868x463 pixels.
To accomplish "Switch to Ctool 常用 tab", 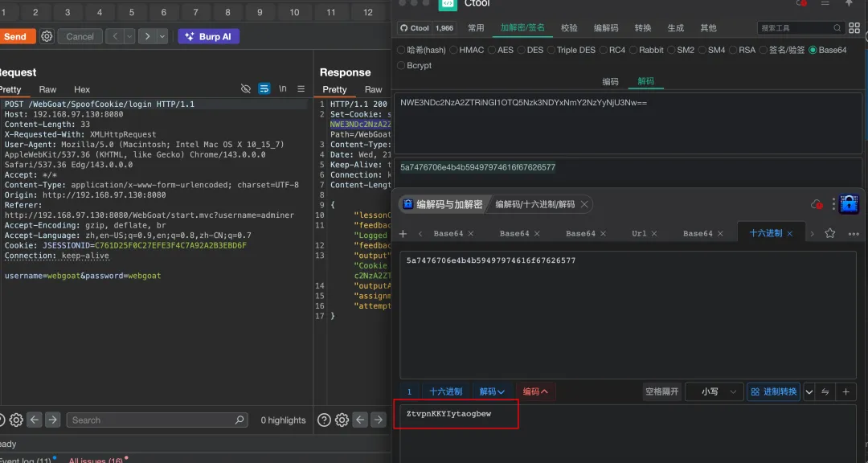I will coord(476,27).
